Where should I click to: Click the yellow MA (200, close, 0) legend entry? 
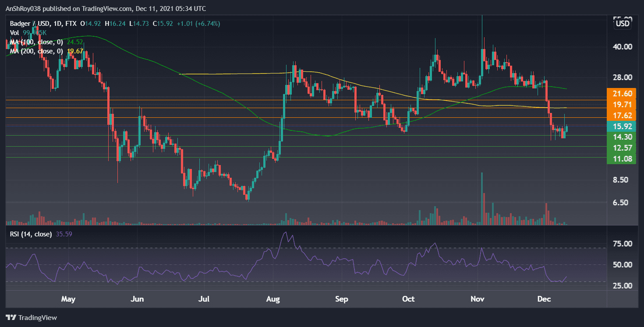pos(37,51)
